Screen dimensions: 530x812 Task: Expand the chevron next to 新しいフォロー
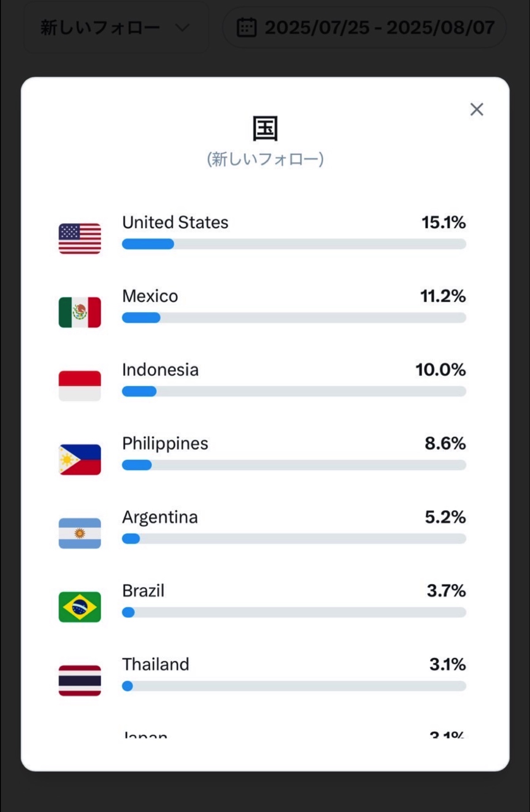(182, 27)
